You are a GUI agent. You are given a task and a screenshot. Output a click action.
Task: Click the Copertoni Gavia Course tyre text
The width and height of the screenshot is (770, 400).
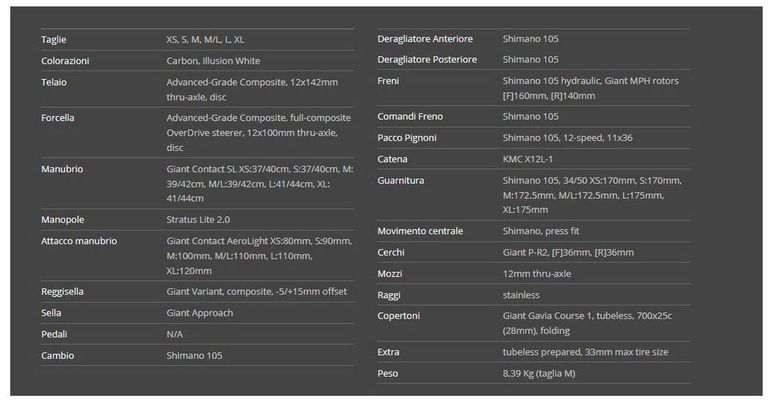pos(587,323)
